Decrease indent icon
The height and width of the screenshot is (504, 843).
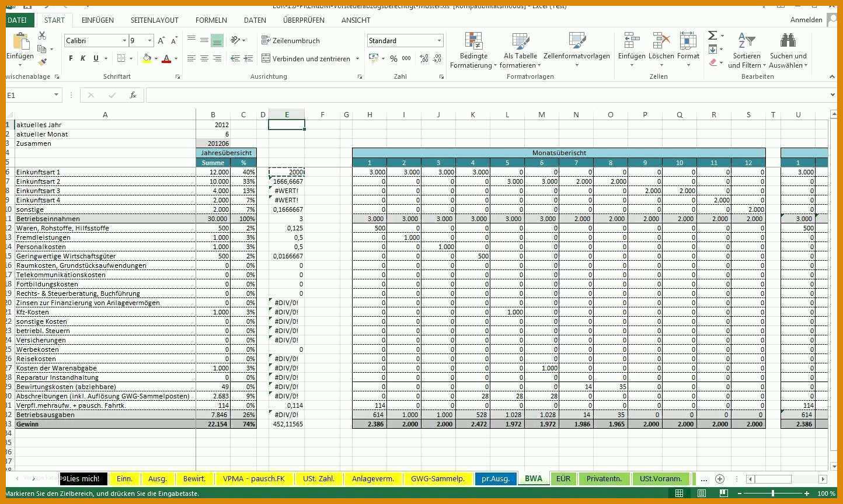click(x=235, y=58)
